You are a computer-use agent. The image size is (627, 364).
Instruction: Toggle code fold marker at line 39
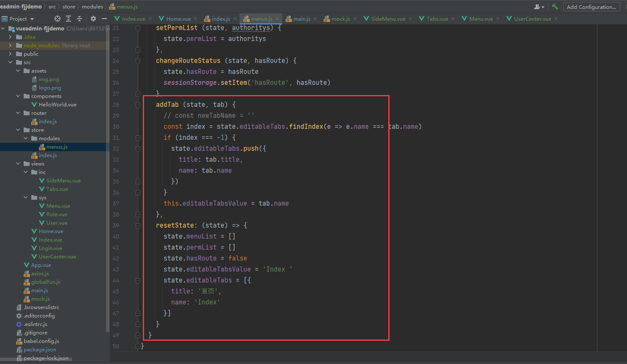pyautogui.click(x=138, y=225)
